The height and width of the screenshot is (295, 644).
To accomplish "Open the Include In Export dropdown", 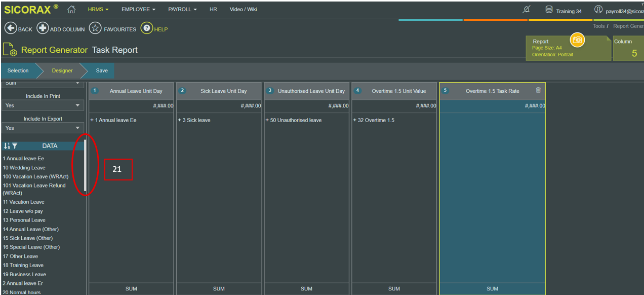I will (43, 128).
